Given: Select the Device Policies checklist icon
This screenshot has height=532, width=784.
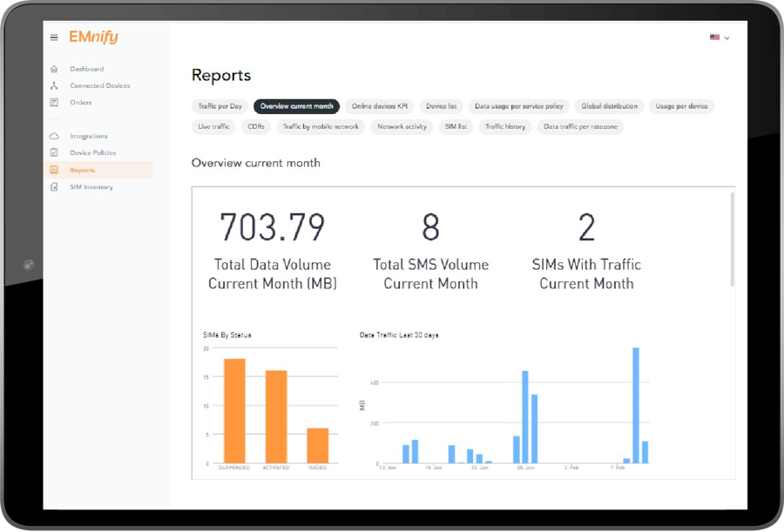Looking at the screenshot, I should 56,152.
